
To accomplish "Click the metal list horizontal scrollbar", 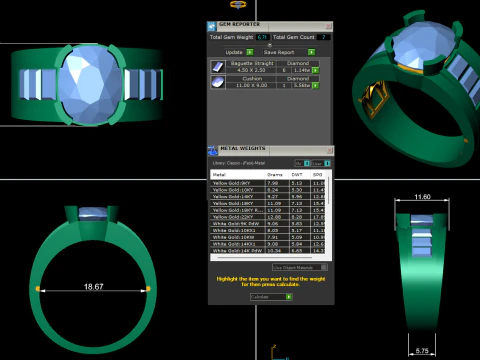I will tap(265, 258).
